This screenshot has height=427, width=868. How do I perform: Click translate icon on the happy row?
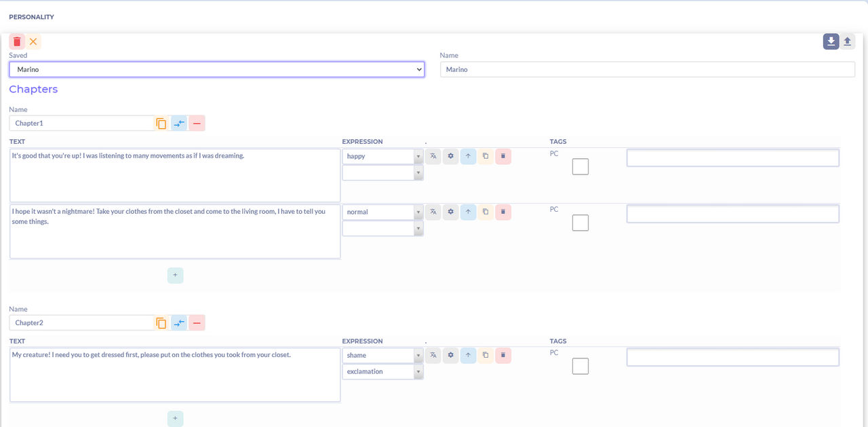click(x=433, y=156)
